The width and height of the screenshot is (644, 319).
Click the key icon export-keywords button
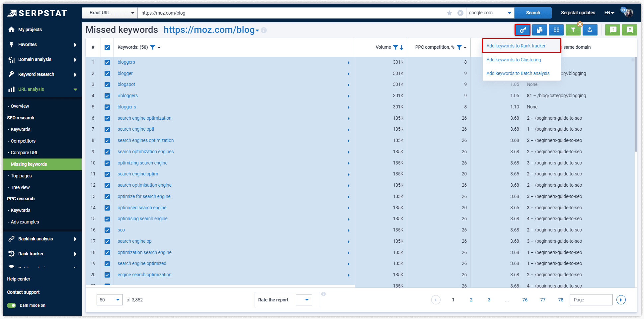[523, 30]
